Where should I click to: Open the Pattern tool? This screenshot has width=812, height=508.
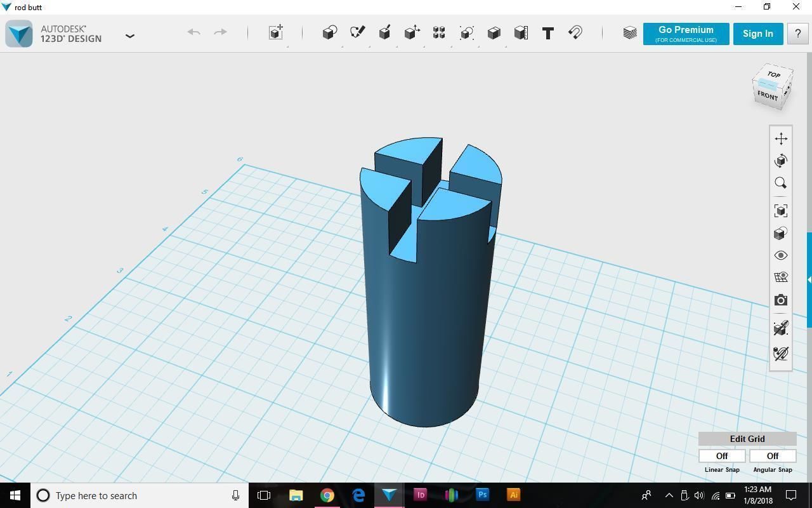[x=439, y=32]
